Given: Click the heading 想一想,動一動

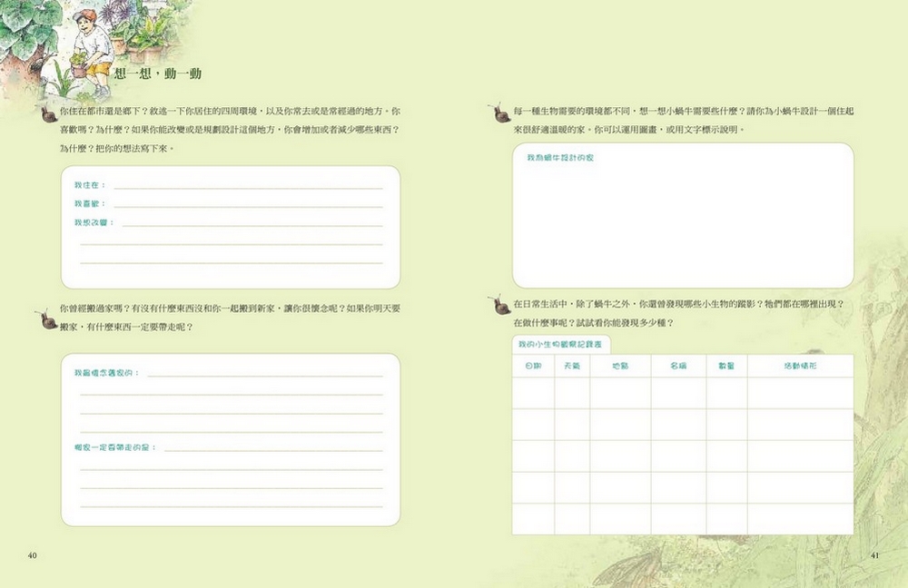Looking at the screenshot, I should [x=157, y=73].
